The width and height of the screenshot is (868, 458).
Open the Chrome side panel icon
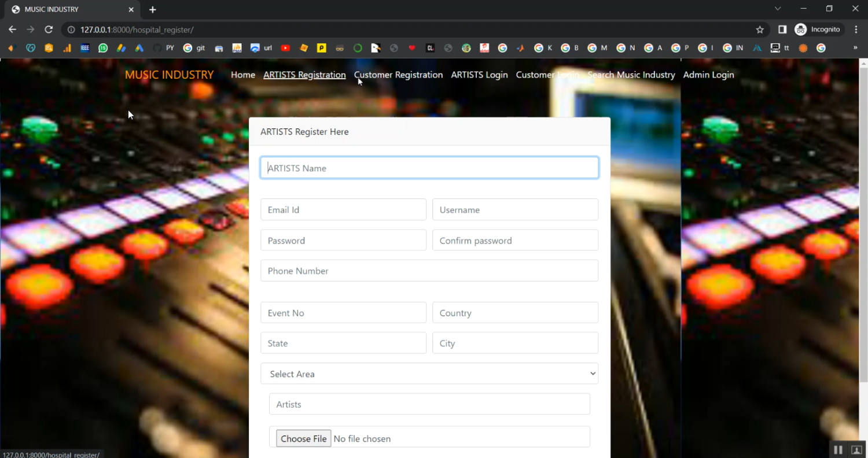point(782,29)
